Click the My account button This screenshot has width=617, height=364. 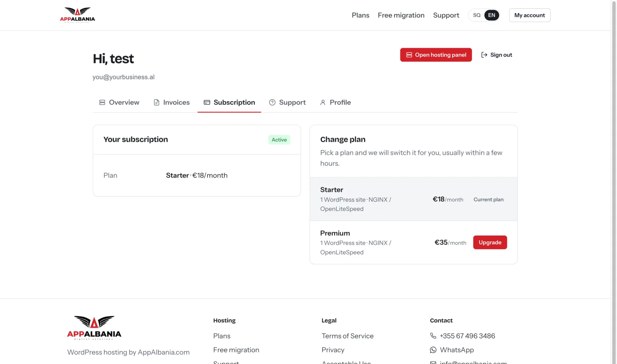click(x=529, y=15)
